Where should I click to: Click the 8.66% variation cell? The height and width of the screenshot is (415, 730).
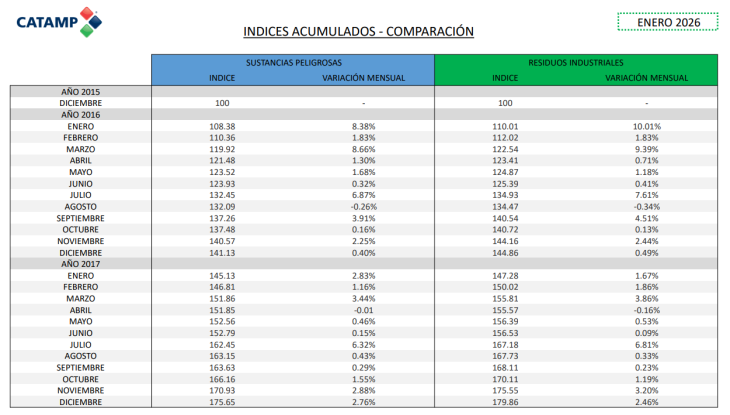pos(363,149)
